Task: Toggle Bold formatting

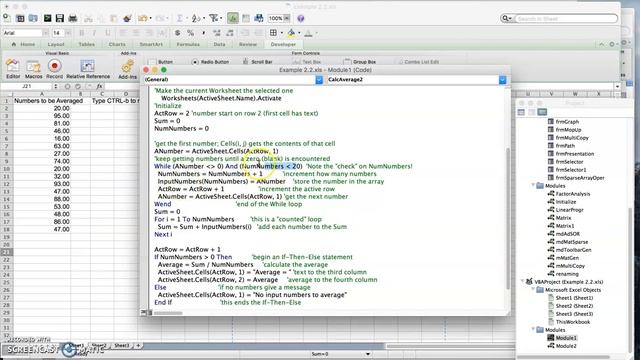Action: [x=82, y=33]
